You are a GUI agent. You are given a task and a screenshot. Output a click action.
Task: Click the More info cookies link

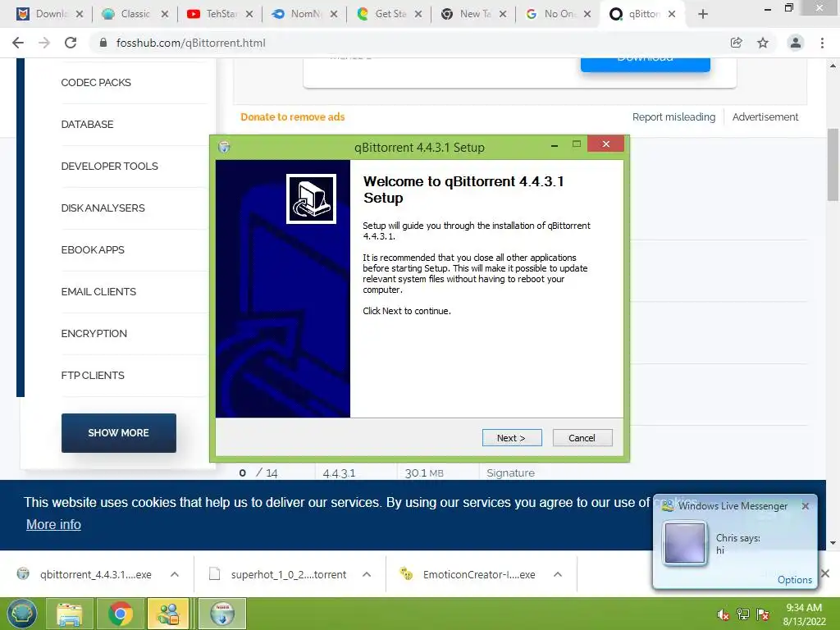coord(53,524)
